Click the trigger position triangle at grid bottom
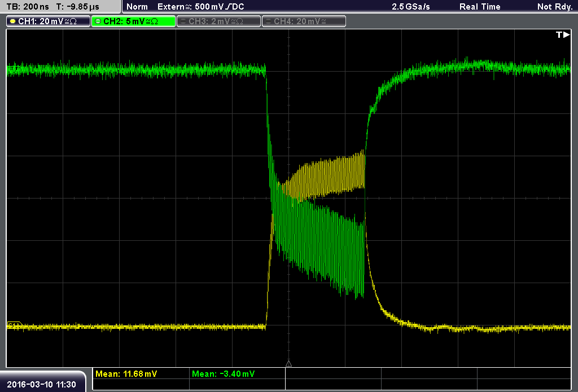Image resolution: width=578 pixels, height=392 pixels. 288,364
